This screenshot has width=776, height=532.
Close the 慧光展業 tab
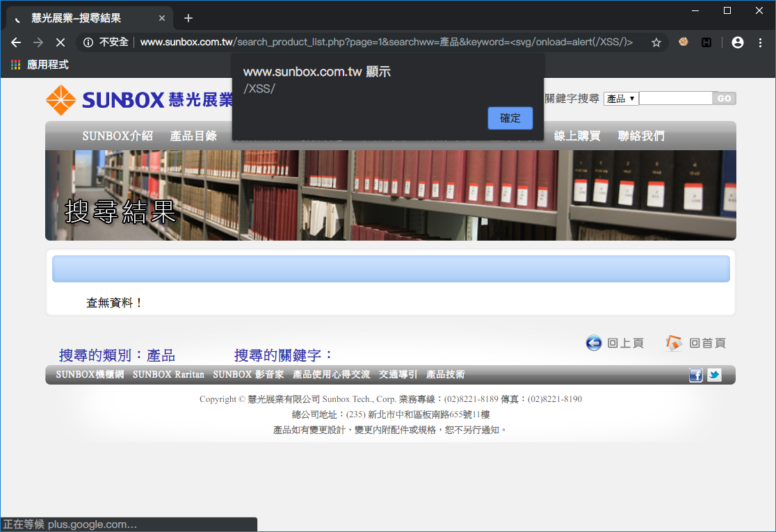pyautogui.click(x=162, y=18)
